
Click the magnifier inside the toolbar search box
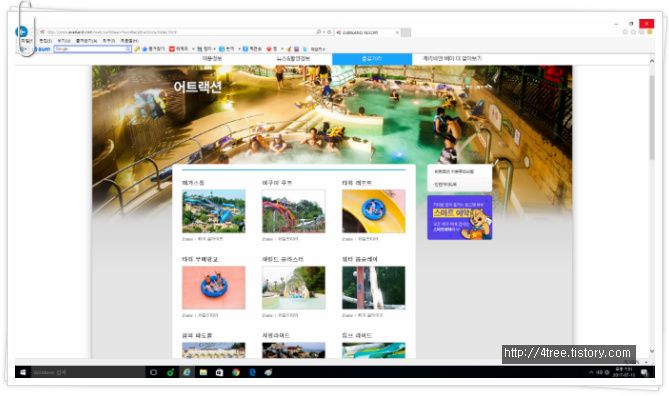tap(128, 50)
